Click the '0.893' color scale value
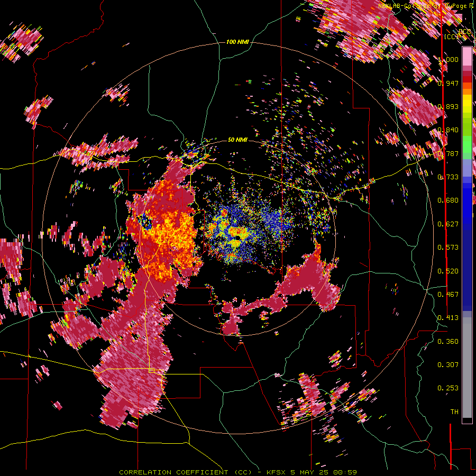The height and width of the screenshot is (476, 476). coord(448,106)
